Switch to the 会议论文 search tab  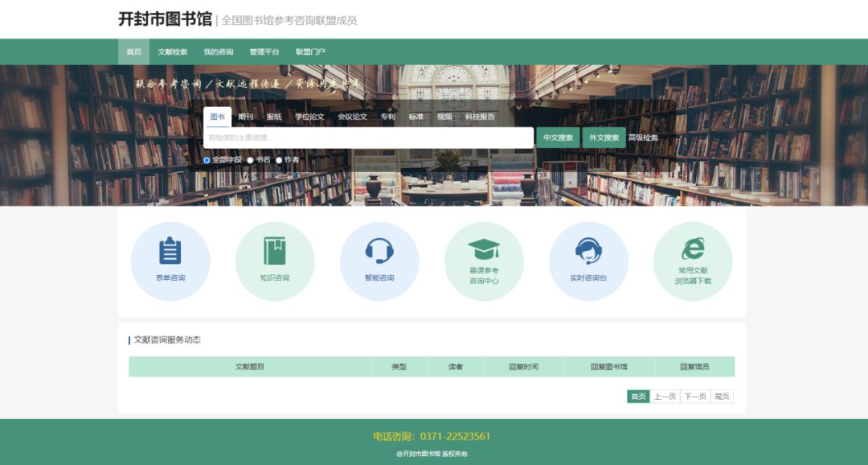click(353, 117)
